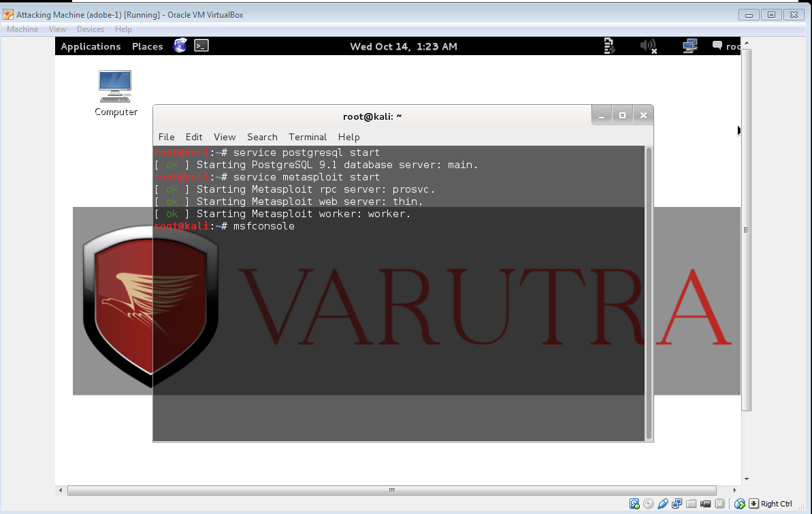Click the terminal vertical scrollbar
Image resolution: width=812 pixels, height=514 pixels.
point(649,293)
